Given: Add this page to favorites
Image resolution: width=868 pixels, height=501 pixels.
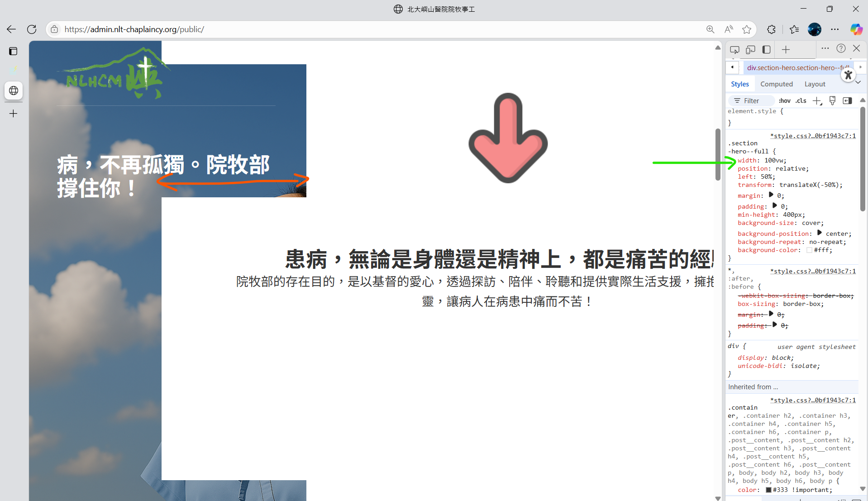Looking at the screenshot, I should [x=747, y=29].
